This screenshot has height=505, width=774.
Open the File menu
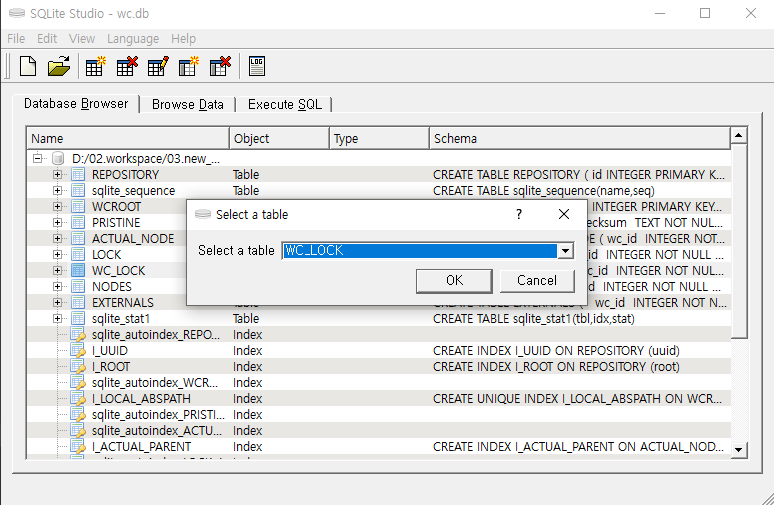click(16, 39)
